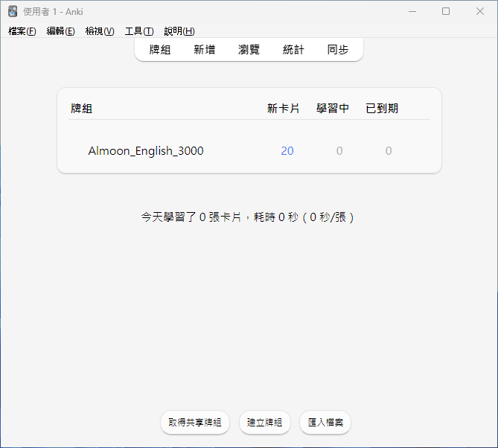Open the 檔案 menu
498x448 pixels.
[22, 31]
